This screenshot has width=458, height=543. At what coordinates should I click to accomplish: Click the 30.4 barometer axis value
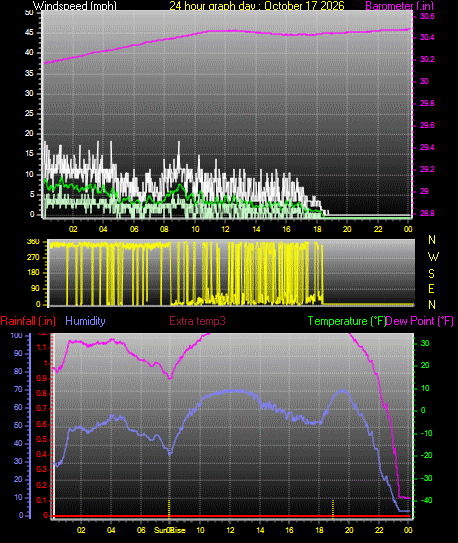(x=427, y=37)
